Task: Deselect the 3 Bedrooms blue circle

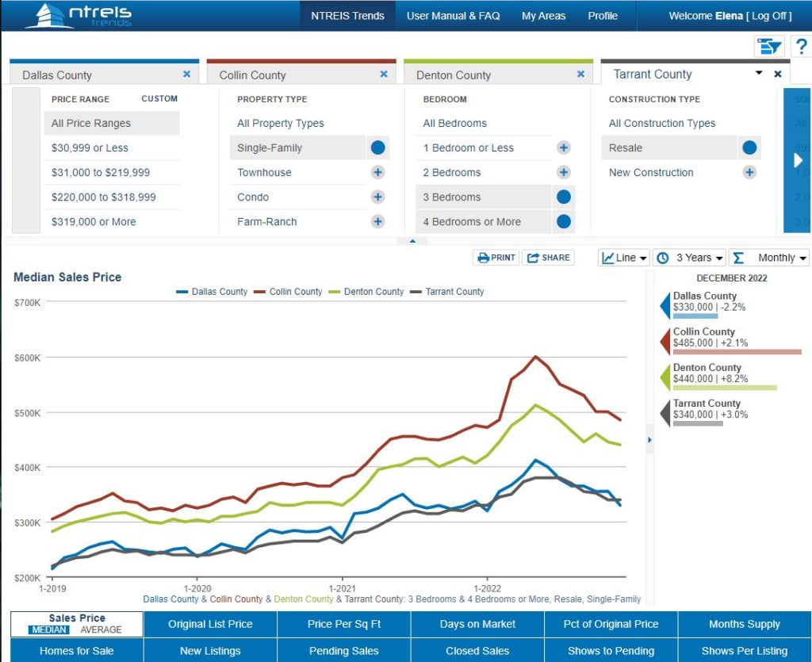Action: [564, 197]
